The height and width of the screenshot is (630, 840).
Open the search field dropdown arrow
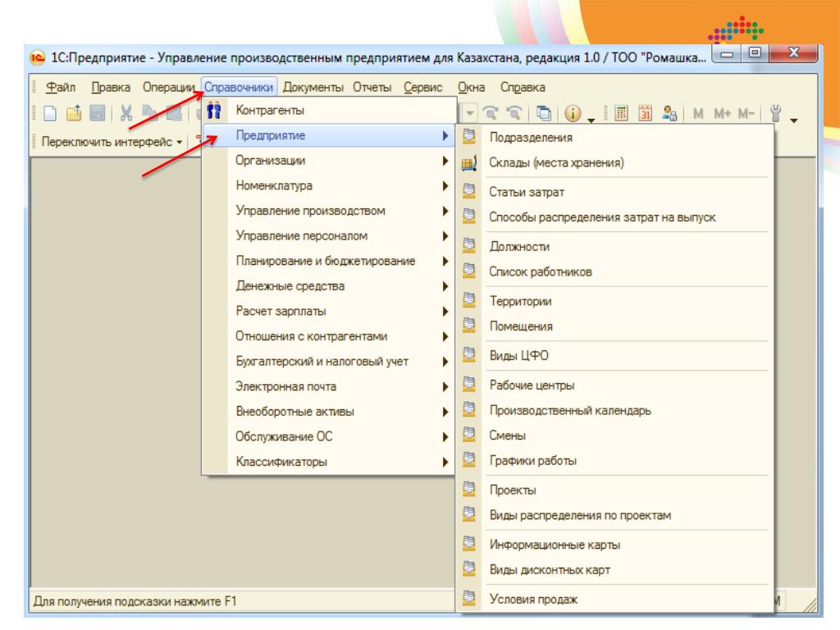(x=470, y=113)
